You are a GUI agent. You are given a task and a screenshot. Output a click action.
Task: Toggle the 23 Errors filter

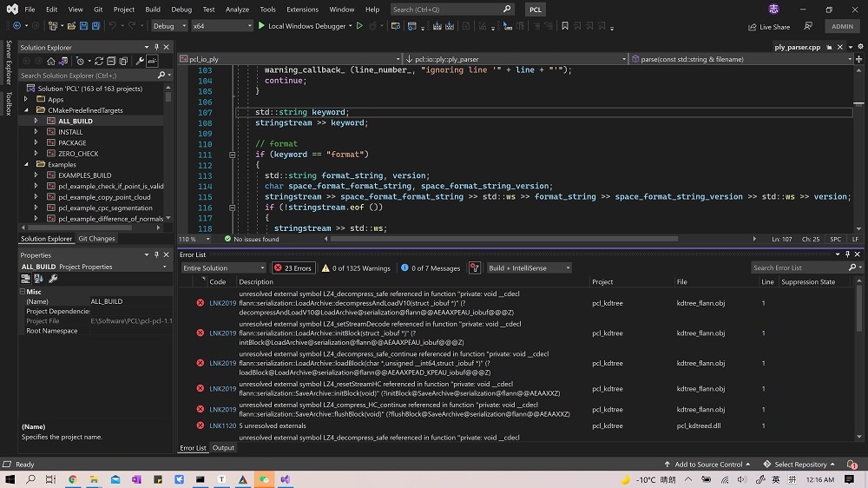293,268
